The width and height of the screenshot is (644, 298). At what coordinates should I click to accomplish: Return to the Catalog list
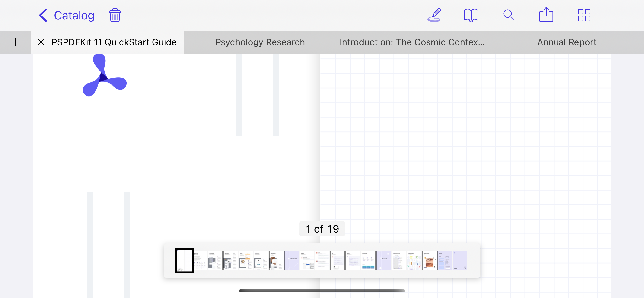click(x=74, y=15)
